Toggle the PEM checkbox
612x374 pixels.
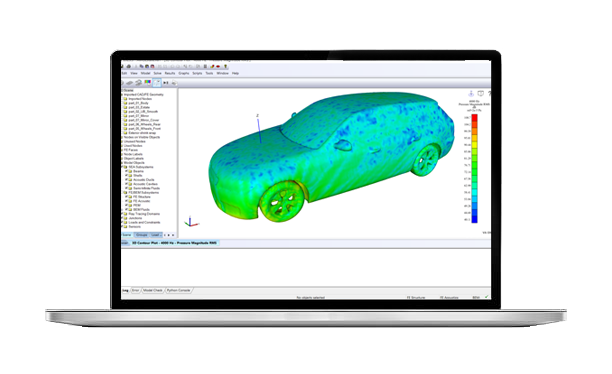(x=126, y=205)
